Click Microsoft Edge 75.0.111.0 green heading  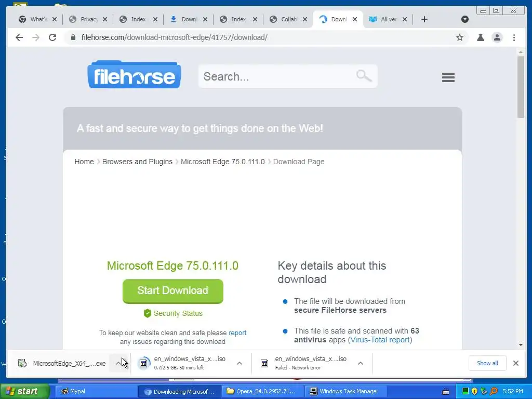coord(172,265)
